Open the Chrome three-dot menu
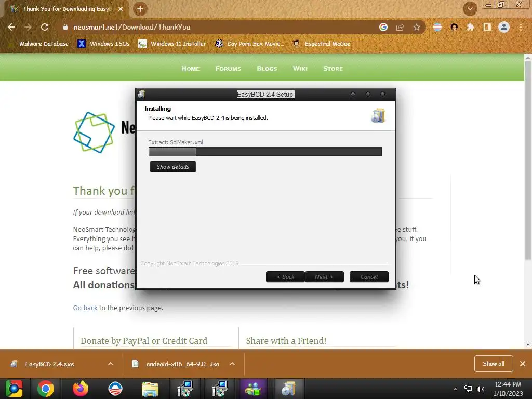 point(521,27)
